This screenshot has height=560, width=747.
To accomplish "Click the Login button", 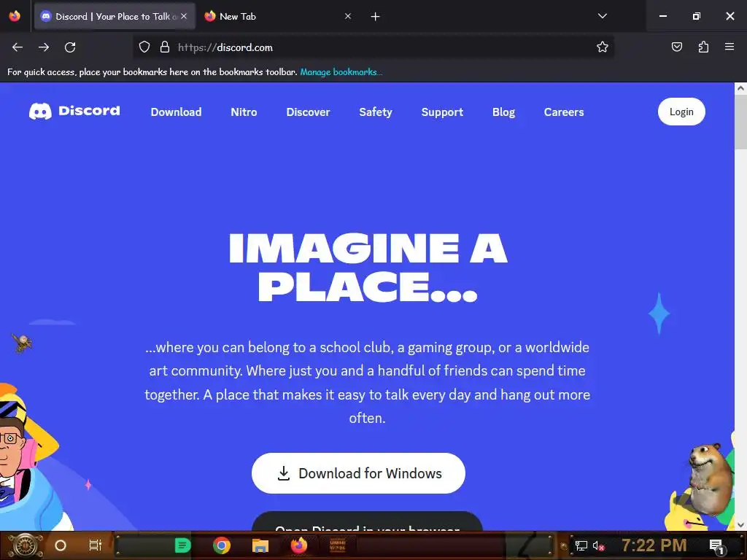I will (681, 112).
